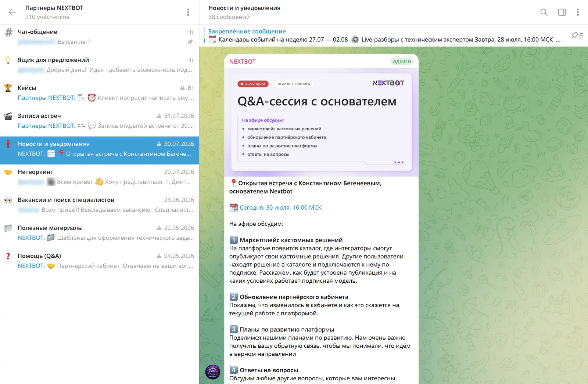Click the админ badge on the message
588x384 pixels.
pyautogui.click(x=402, y=61)
